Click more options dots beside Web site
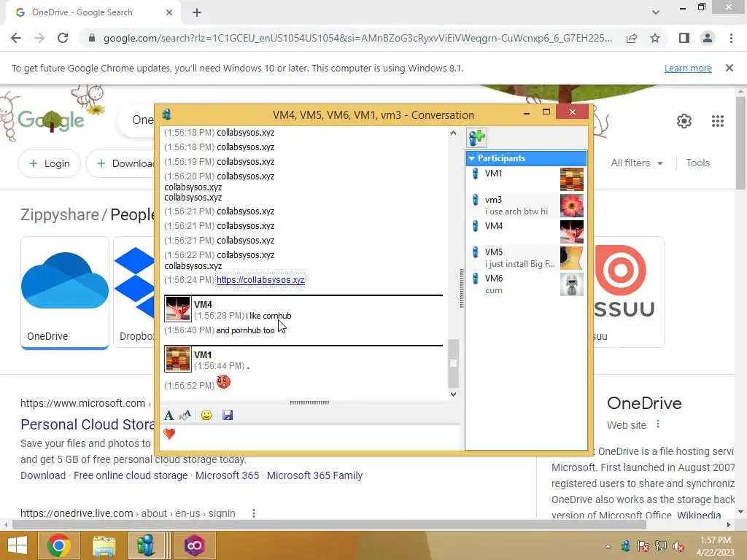 pos(658,424)
